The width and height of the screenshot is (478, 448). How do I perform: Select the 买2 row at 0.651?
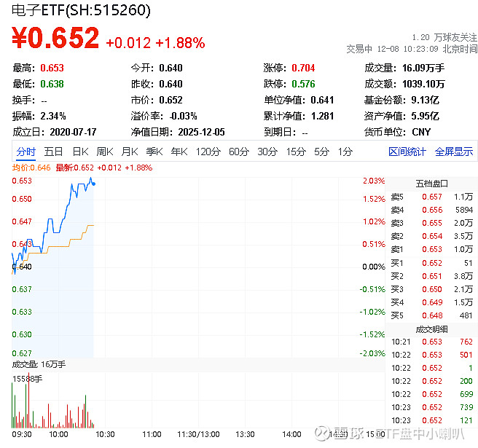tap(431, 276)
